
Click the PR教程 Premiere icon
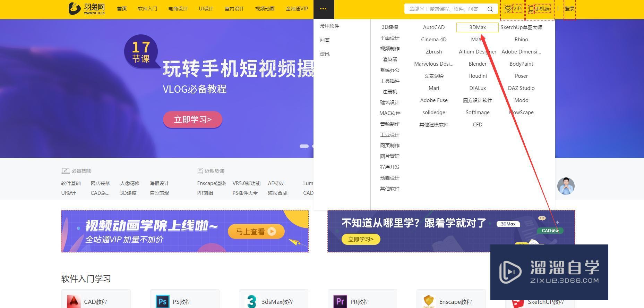pyautogui.click(x=340, y=302)
